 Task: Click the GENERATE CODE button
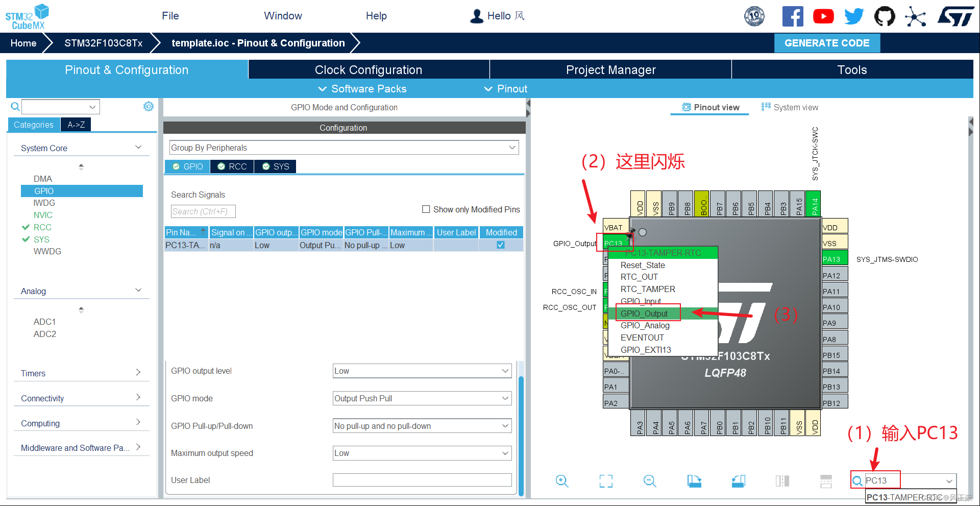click(x=827, y=43)
